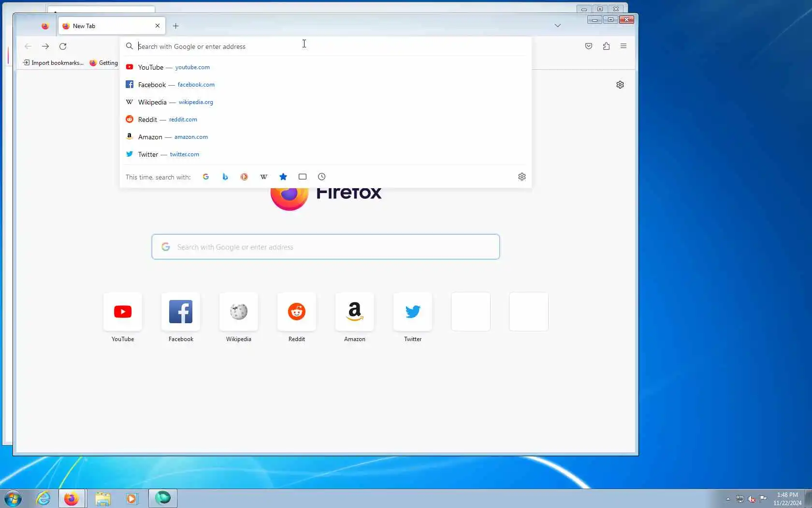Image resolution: width=812 pixels, height=508 pixels.
Task: Open the Windows Start menu
Action: (13, 498)
